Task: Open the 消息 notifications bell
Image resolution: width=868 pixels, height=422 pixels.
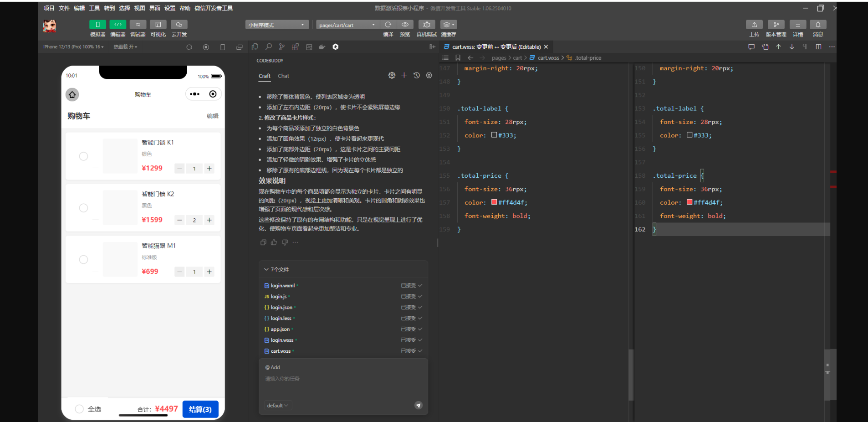Action: [x=818, y=25]
